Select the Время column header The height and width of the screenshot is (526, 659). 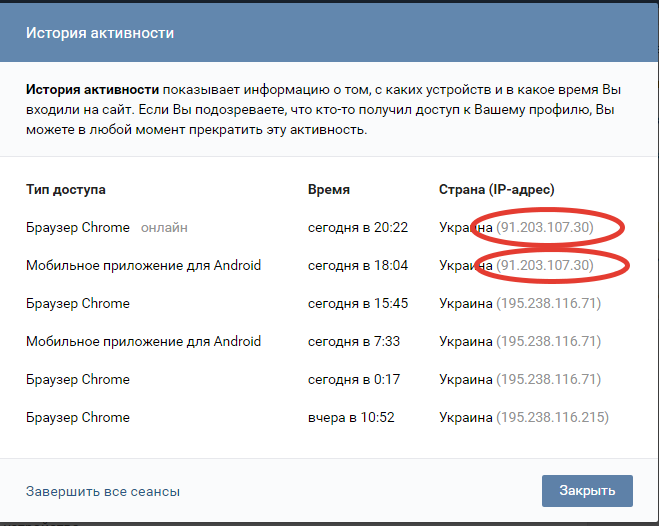(x=329, y=189)
